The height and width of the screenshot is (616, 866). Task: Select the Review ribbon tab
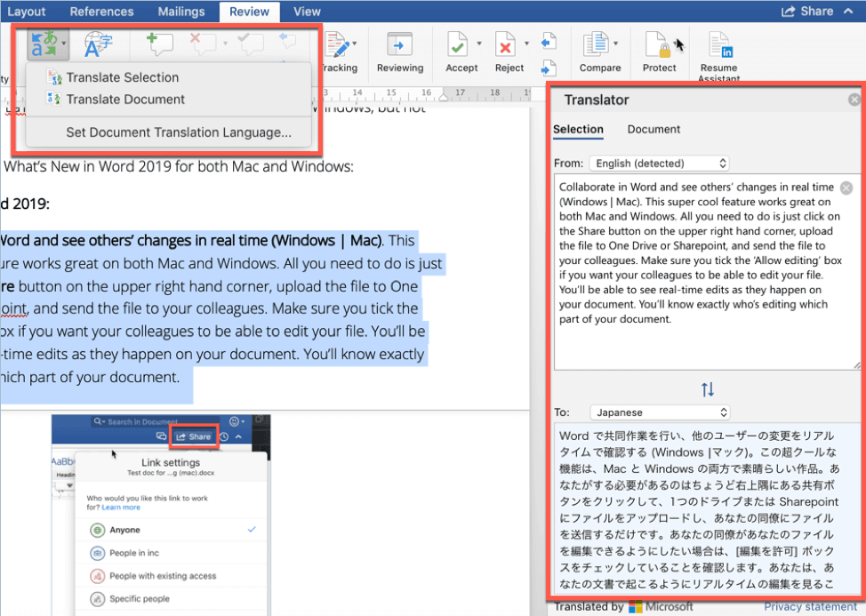pyautogui.click(x=249, y=12)
